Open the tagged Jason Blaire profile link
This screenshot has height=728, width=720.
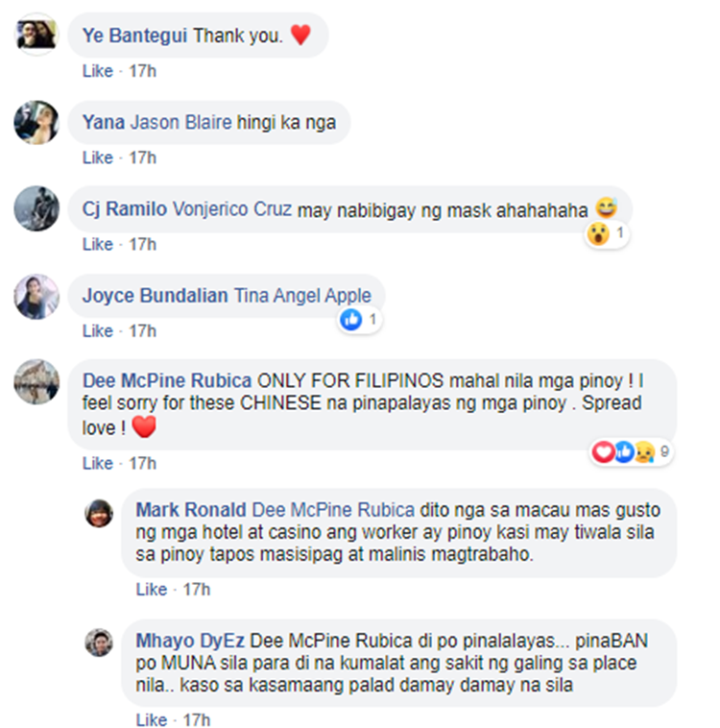180,123
